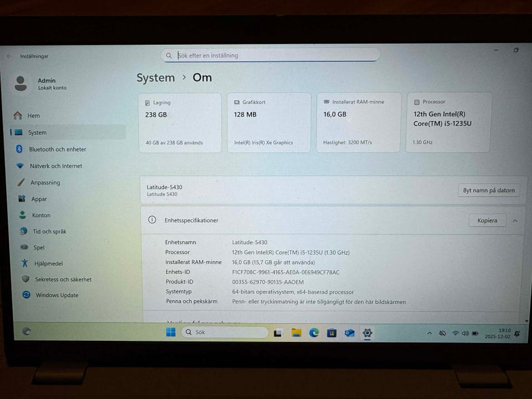Open the Processor info card
Image resolution: width=532 pixels, height=399 pixels.
tap(448, 122)
